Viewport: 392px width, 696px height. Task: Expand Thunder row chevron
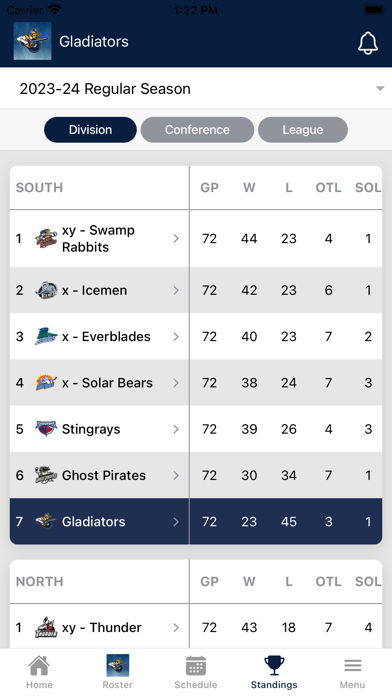[x=176, y=627]
